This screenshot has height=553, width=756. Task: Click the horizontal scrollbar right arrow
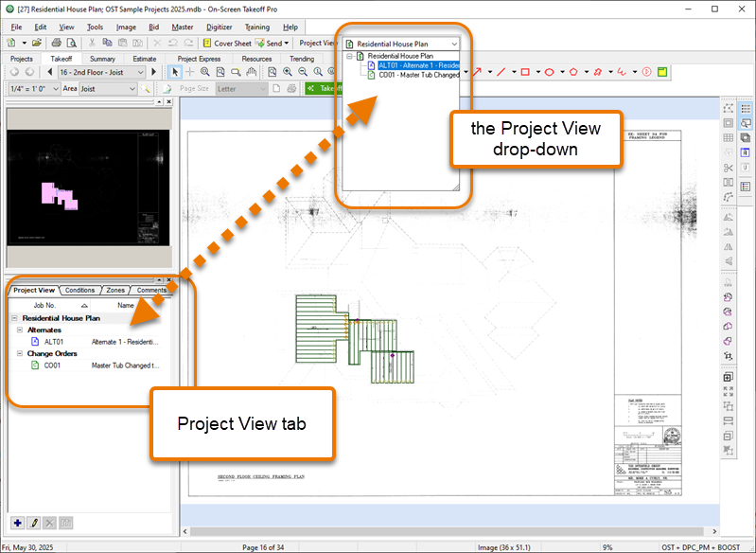click(714, 531)
